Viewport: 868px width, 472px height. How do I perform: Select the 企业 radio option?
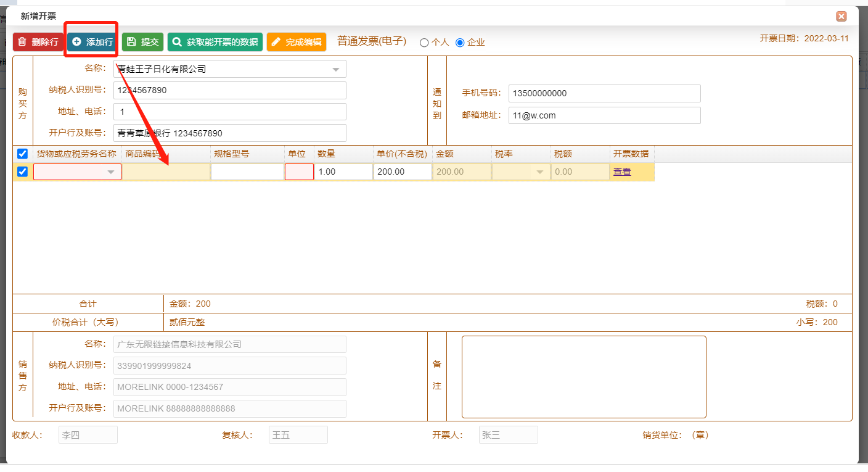click(x=460, y=43)
